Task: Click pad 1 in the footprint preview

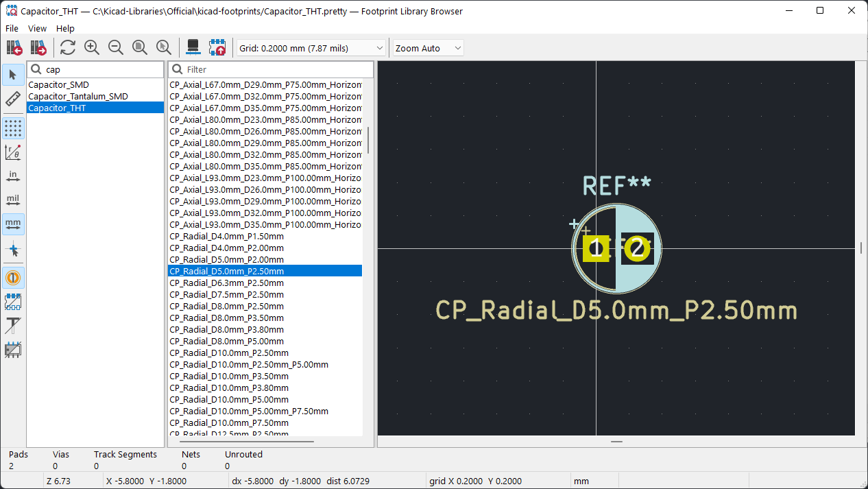Action: [596, 248]
